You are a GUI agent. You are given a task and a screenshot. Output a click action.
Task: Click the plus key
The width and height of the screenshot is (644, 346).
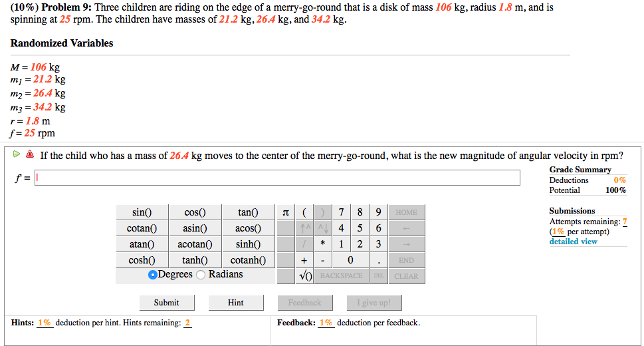pos(305,260)
